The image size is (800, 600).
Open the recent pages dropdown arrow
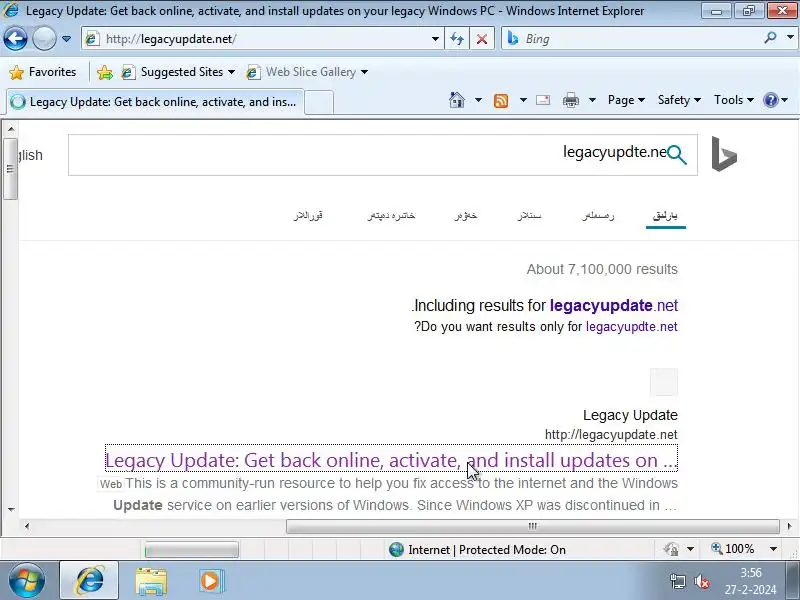pyautogui.click(x=66, y=39)
